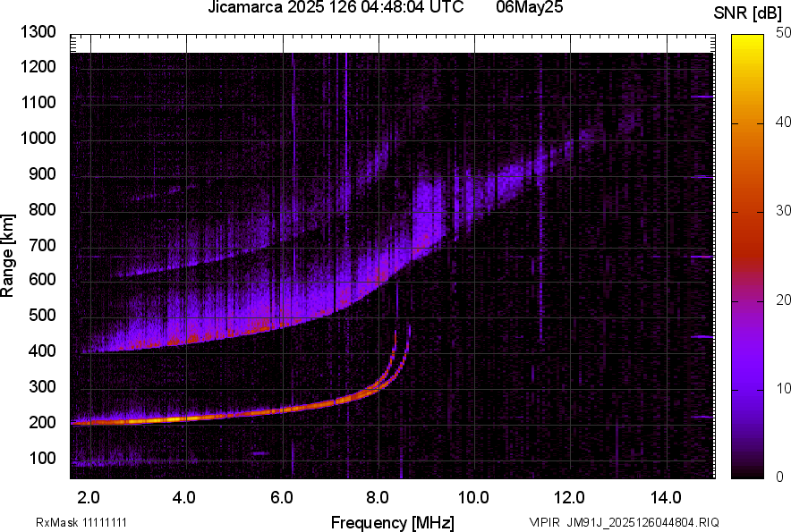Viewport: 791px width, 532px height.
Task: Click the colorbar tick label '0'
Action: [x=780, y=477]
